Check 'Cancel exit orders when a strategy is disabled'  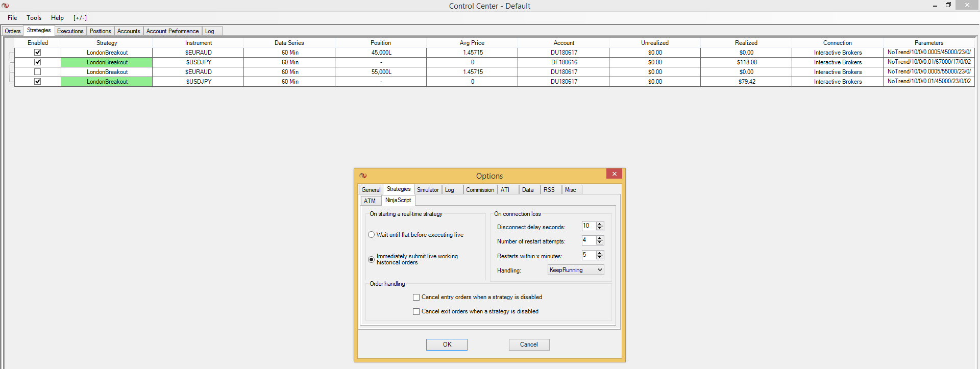(x=416, y=311)
